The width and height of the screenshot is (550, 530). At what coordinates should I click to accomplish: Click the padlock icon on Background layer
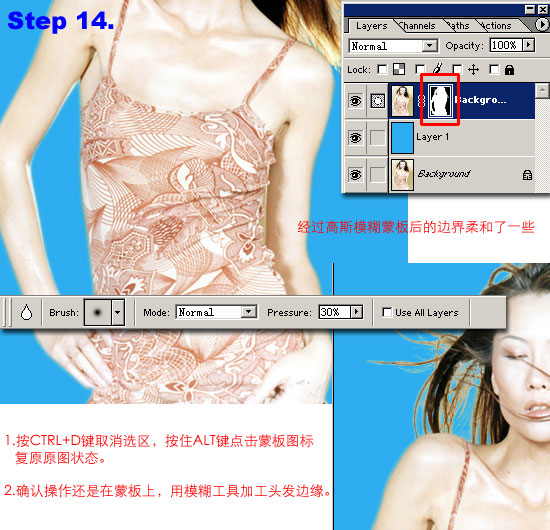(x=527, y=174)
